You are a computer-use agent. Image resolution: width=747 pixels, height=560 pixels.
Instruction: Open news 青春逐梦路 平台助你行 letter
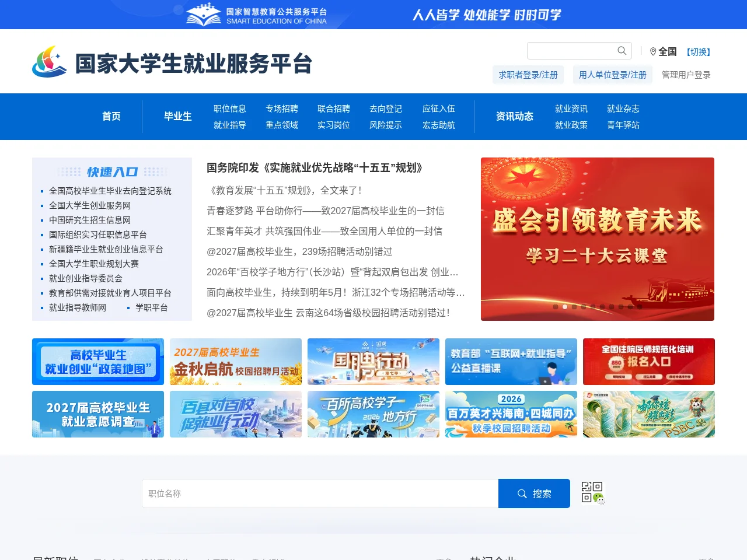coord(326,211)
